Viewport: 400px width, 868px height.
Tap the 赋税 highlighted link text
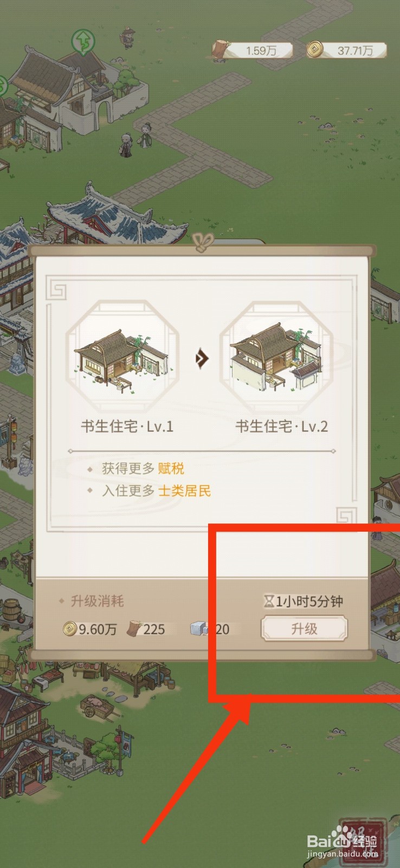pyautogui.click(x=171, y=468)
